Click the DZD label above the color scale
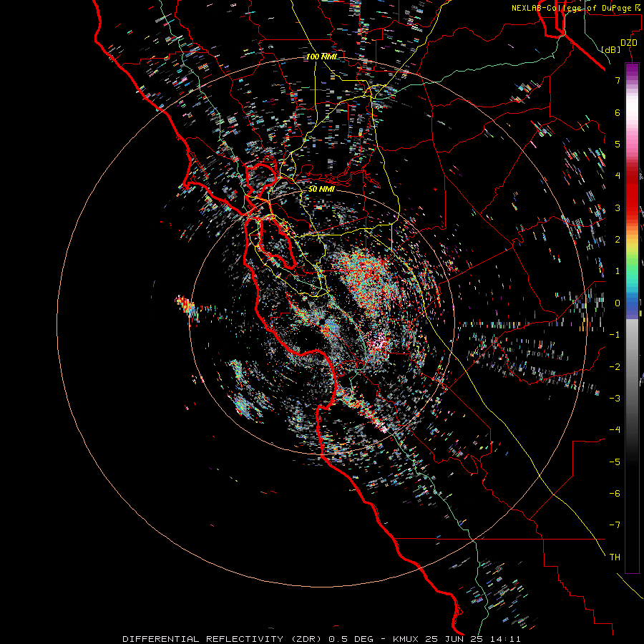The width and height of the screenshot is (644, 644). tap(628, 43)
